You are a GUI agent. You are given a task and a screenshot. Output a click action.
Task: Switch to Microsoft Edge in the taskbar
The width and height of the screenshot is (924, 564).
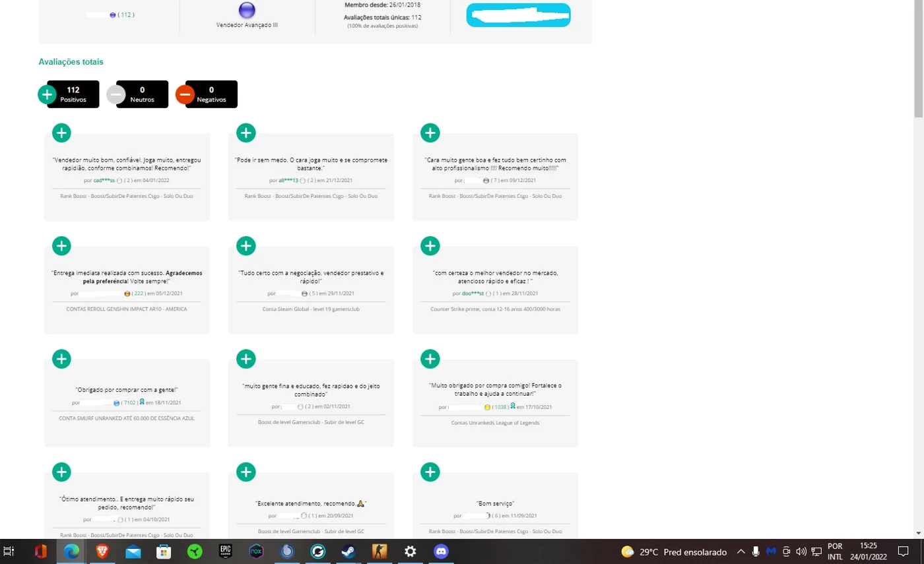(x=71, y=551)
